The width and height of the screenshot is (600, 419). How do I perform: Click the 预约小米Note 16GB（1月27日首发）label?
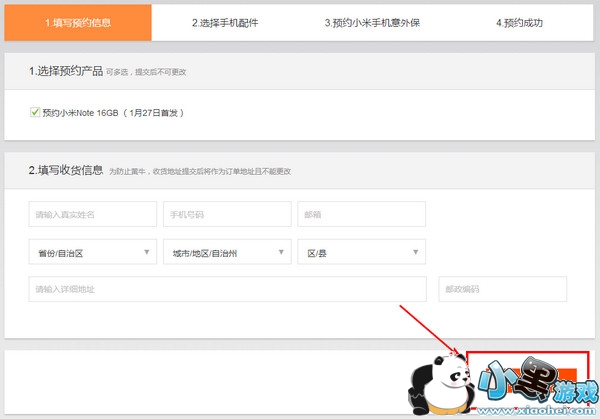[113, 113]
